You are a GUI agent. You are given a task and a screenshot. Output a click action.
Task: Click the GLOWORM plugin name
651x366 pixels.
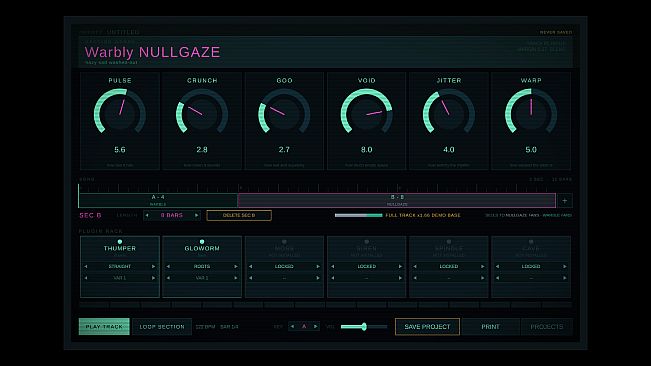(x=202, y=248)
